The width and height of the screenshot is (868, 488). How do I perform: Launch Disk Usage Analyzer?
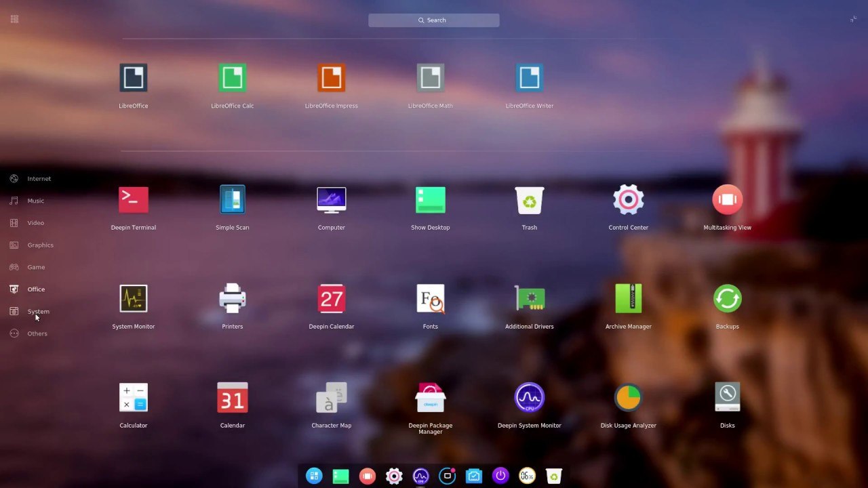coord(629,398)
